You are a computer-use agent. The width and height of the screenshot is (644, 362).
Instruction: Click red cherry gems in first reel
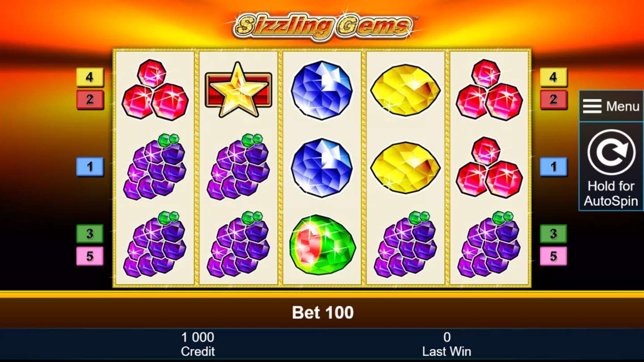(155, 89)
